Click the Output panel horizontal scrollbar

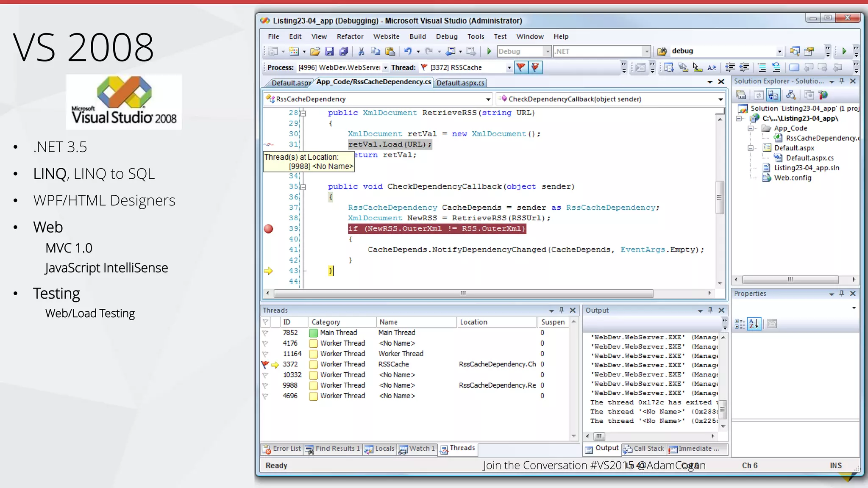pyautogui.click(x=599, y=436)
